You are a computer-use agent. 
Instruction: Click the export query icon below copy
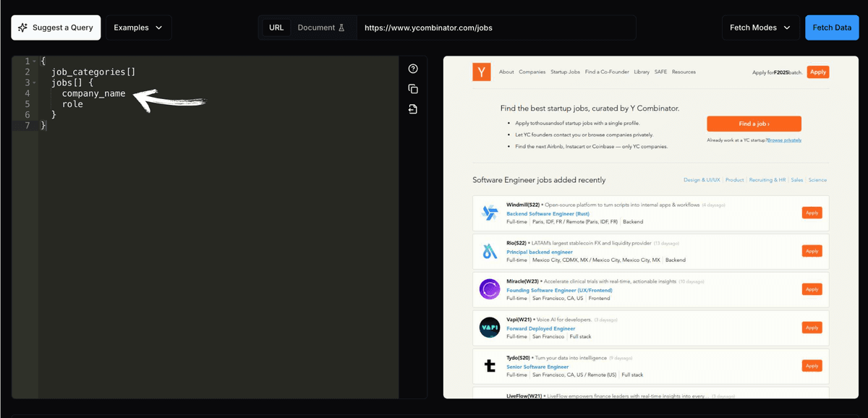[x=413, y=109]
